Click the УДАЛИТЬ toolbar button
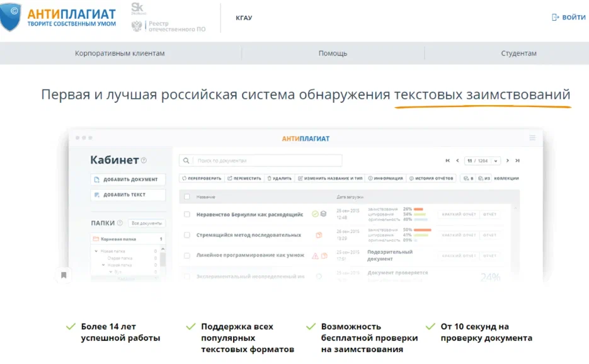The image size is (589, 364). [280, 178]
